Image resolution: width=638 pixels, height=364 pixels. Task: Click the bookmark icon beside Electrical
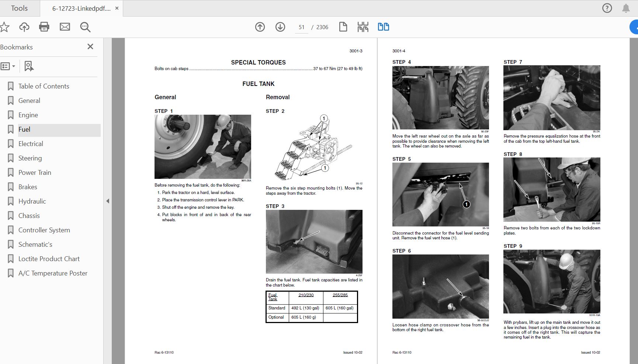point(11,144)
